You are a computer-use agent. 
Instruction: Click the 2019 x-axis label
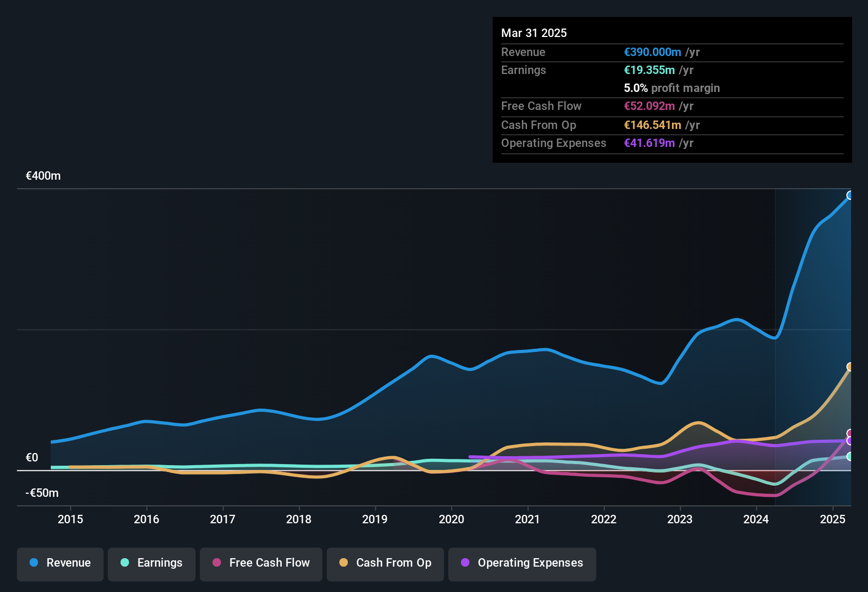(375, 519)
